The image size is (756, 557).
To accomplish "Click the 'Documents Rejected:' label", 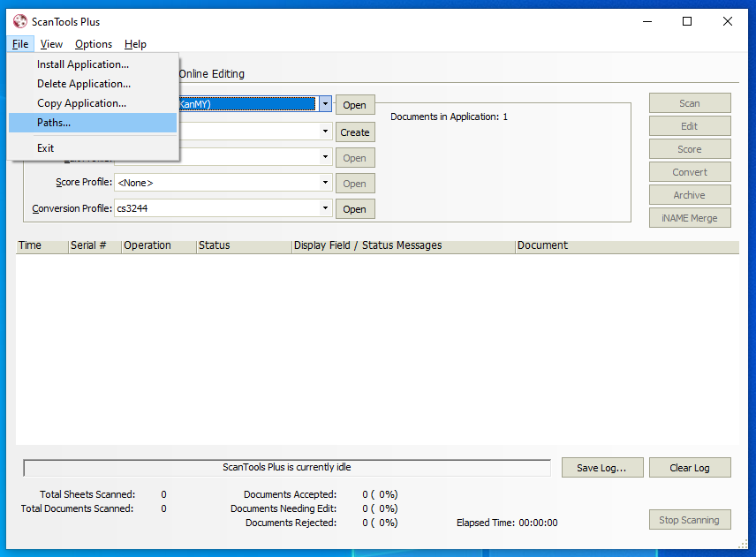I will (x=291, y=523).
